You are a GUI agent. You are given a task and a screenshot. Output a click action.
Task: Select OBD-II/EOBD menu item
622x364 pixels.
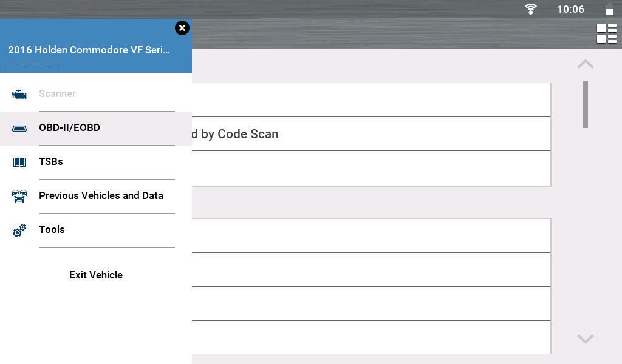(x=96, y=129)
